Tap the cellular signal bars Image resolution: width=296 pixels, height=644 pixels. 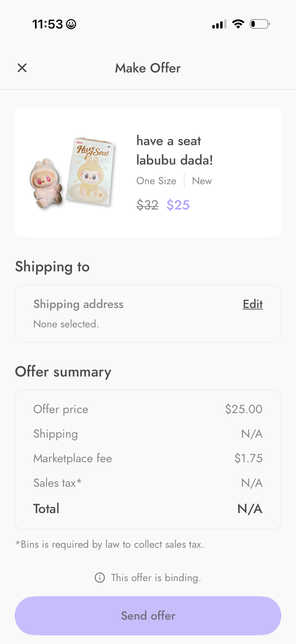pyautogui.click(x=219, y=24)
